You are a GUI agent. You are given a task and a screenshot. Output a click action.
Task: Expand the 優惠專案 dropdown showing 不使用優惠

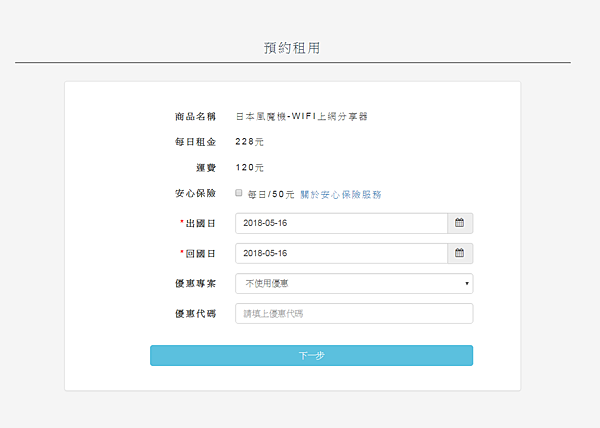pos(354,284)
